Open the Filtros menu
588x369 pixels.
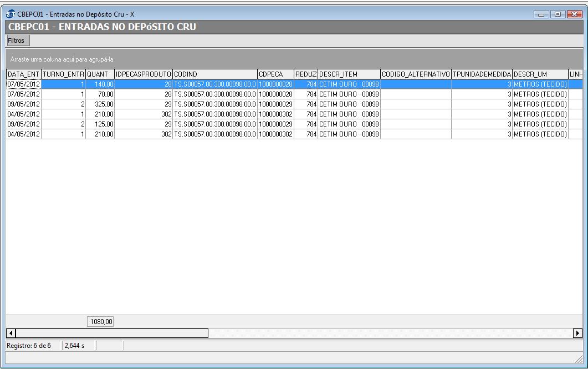tap(16, 41)
